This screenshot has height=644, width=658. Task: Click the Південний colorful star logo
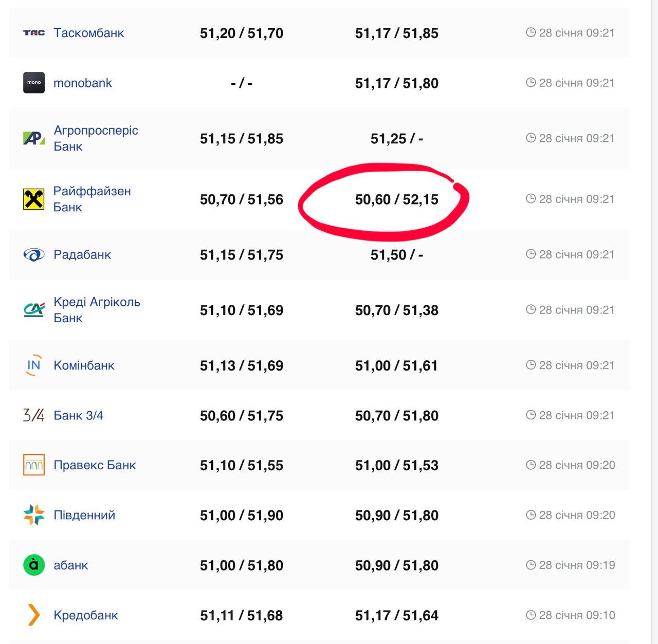[x=34, y=515]
